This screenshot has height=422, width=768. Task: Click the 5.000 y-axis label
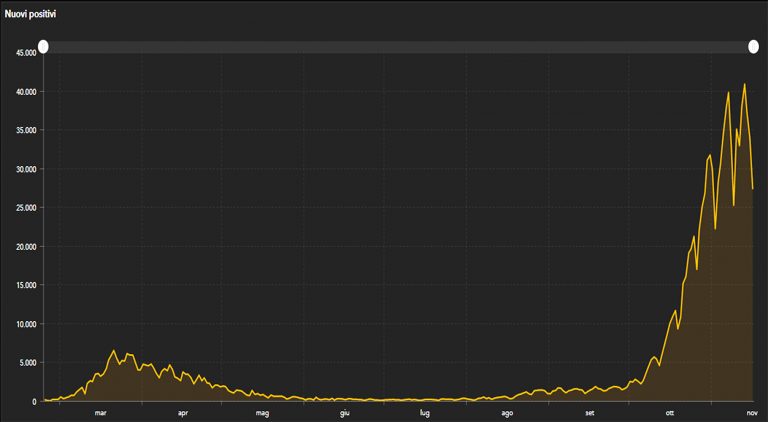pos(28,363)
